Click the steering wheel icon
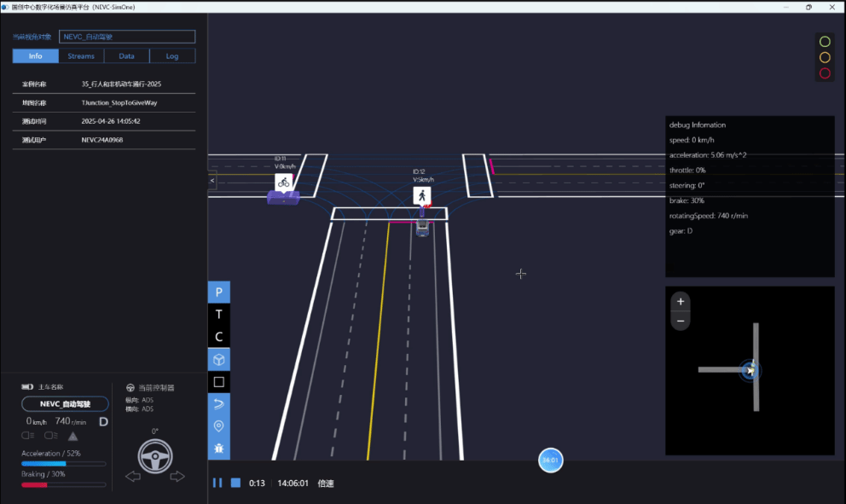846x504 pixels. pyautogui.click(x=155, y=457)
